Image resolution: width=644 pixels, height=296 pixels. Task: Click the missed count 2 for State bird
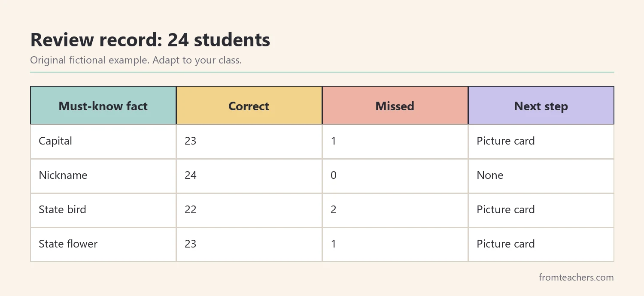(395, 210)
